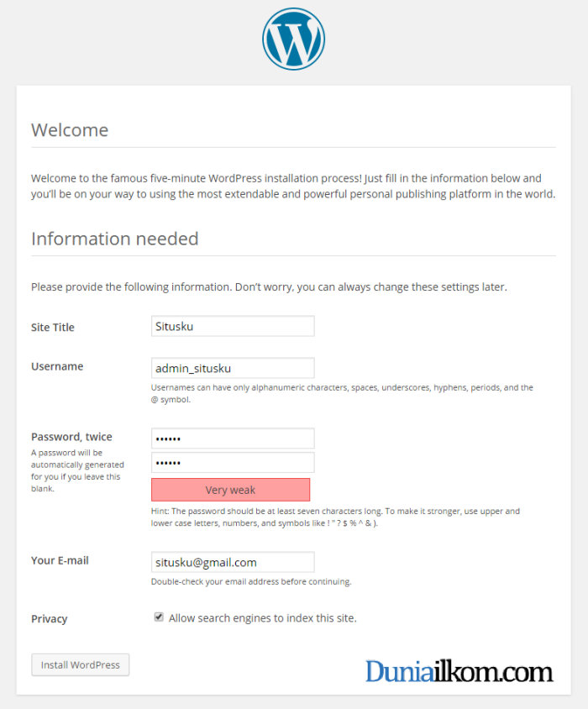The width and height of the screenshot is (588, 709).
Task: Click the Welcome heading
Action: pyautogui.click(x=70, y=130)
